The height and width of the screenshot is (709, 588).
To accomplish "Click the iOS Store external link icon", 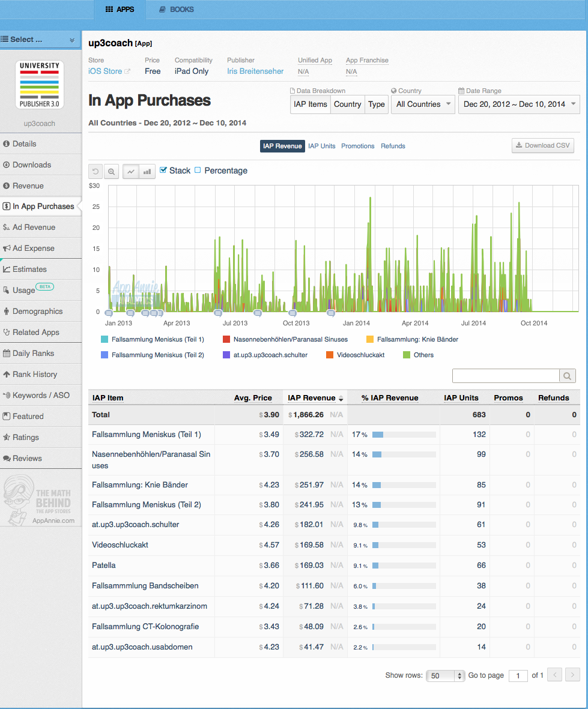I will pyautogui.click(x=127, y=71).
